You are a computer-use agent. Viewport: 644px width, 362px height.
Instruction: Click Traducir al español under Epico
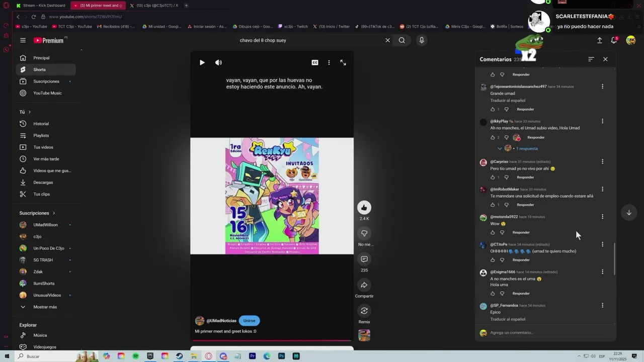point(508,319)
